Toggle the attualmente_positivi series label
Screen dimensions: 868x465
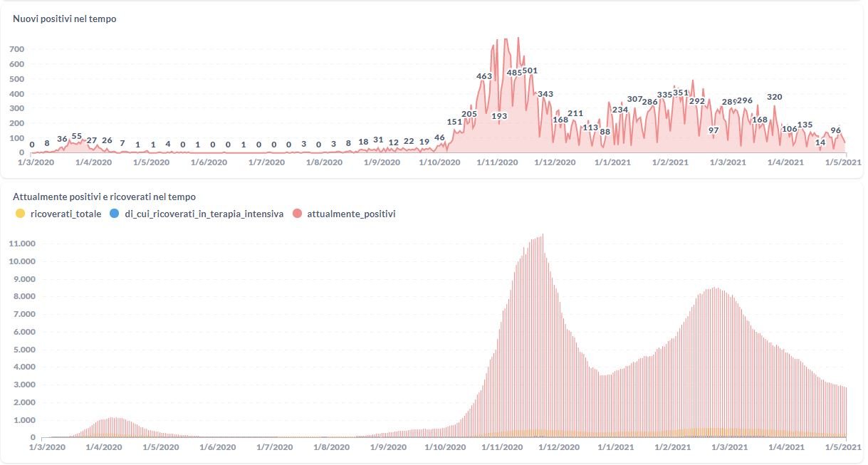[351, 214]
